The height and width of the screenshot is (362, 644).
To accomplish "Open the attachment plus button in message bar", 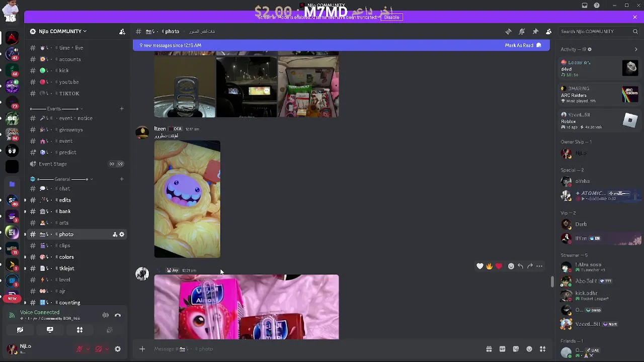I will coord(142,349).
